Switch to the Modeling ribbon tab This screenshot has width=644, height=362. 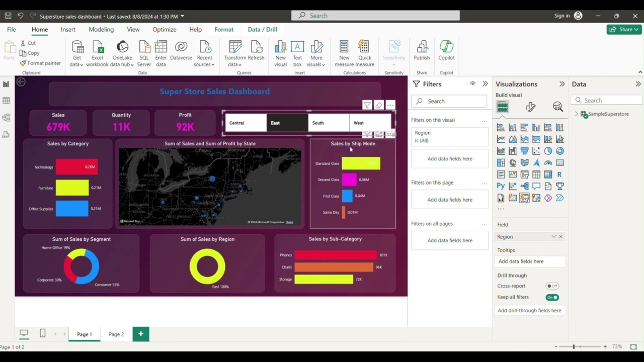point(101,30)
